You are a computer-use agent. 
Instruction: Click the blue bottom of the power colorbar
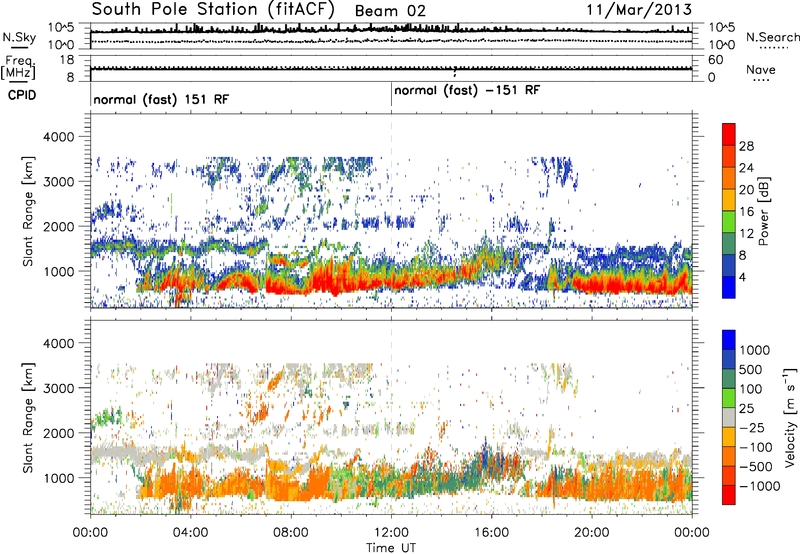pyautogui.click(x=729, y=288)
